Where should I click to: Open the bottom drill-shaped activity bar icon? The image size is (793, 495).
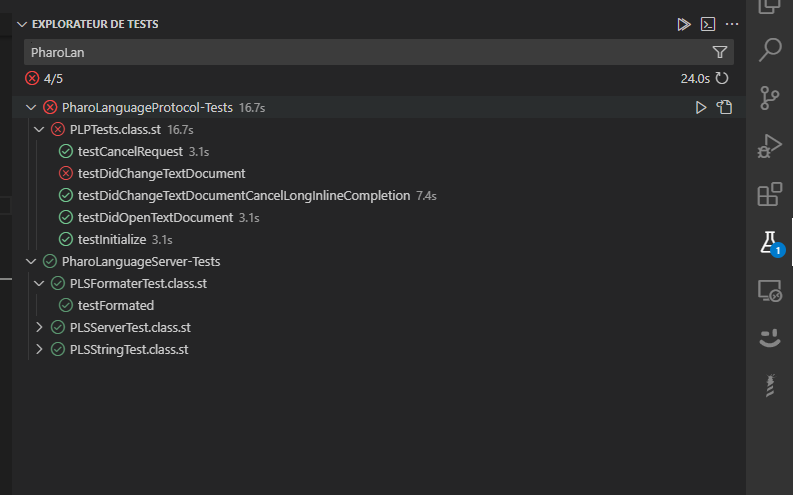(770, 386)
